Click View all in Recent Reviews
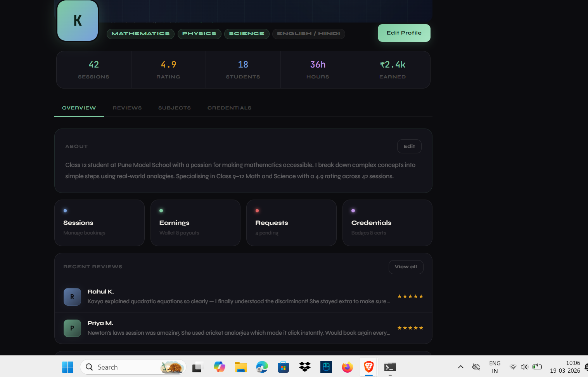 pyautogui.click(x=406, y=267)
